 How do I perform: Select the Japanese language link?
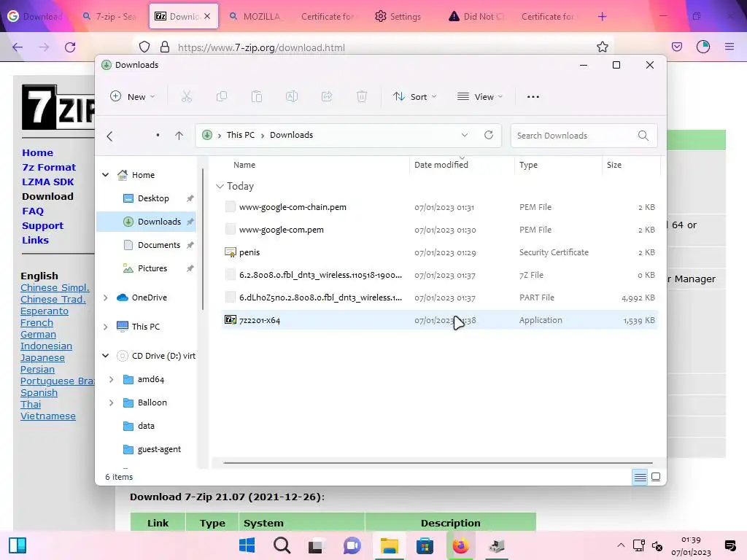(42, 357)
